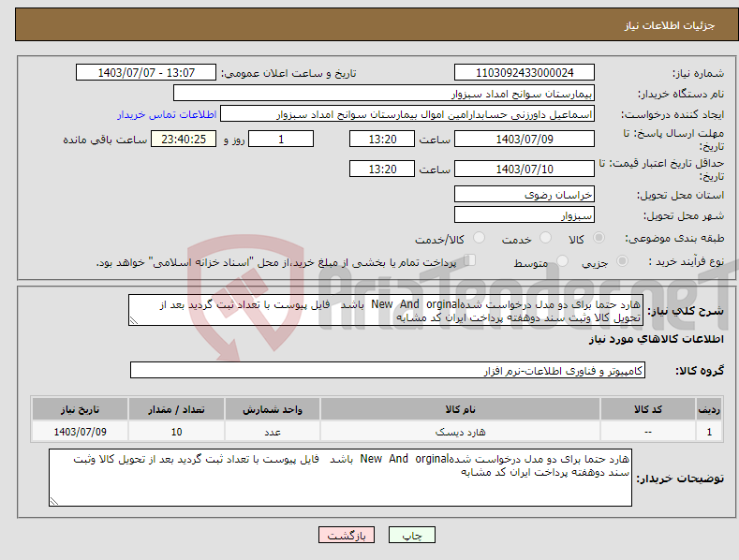This screenshot has height=560, width=739.
Task: Click the اطلاعات کالاهای مورد نیاز section heading
Action: pyautogui.click(x=656, y=339)
